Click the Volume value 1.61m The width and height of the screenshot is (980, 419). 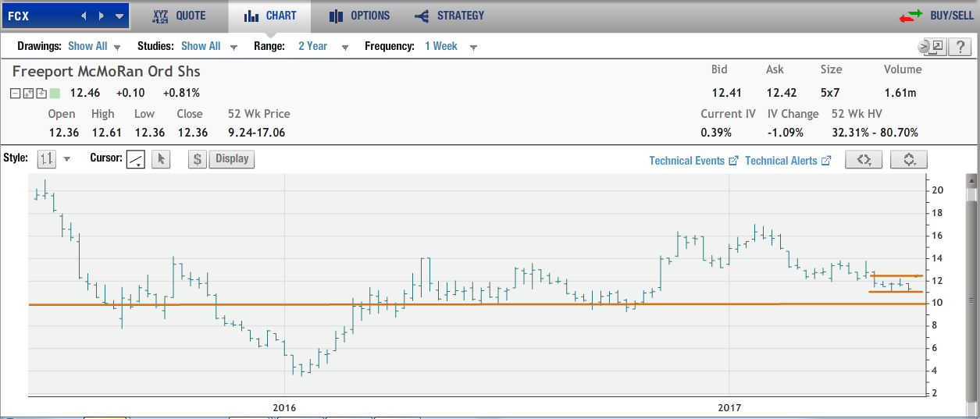point(900,93)
